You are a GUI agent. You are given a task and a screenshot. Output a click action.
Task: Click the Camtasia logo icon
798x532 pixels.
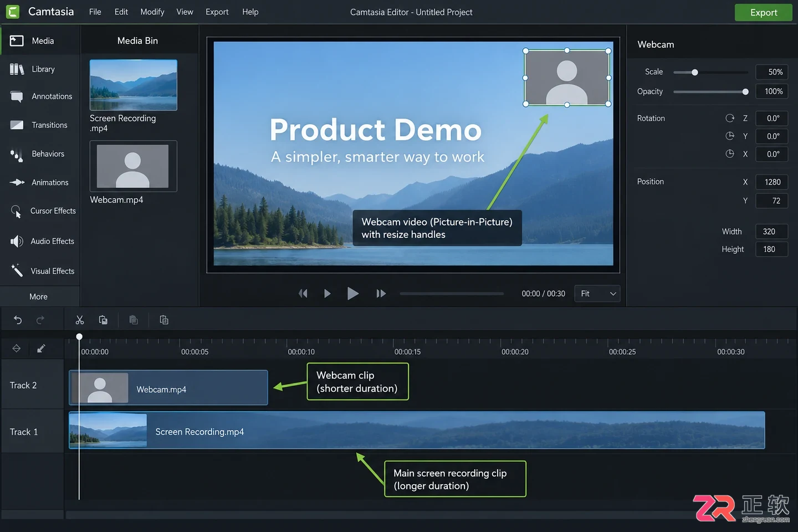click(13, 12)
